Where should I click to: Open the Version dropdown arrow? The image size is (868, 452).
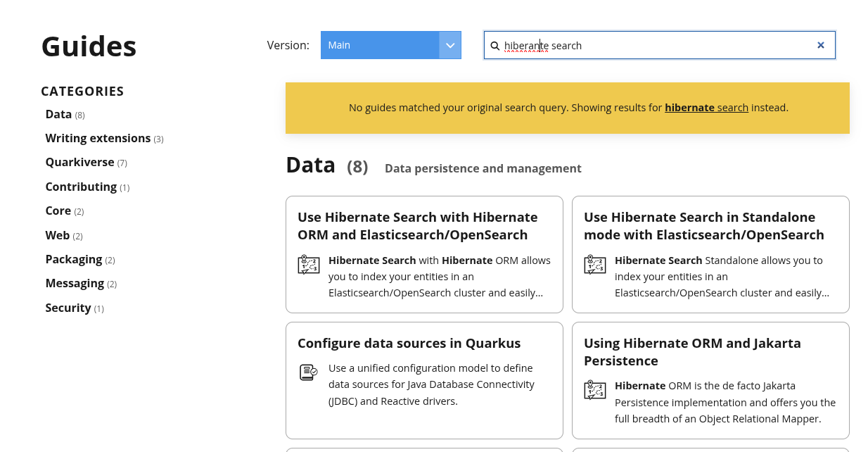tap(450, 45)
